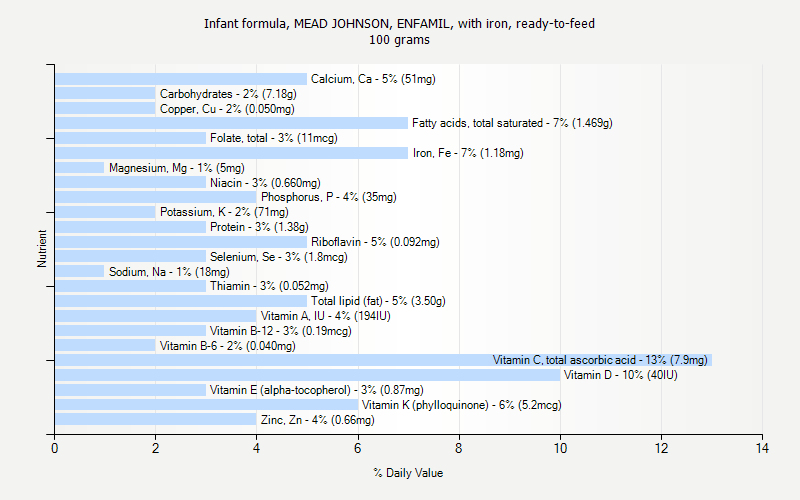Image resolution: width=800 pixels, height=500 pixels.
Task: Click the blue bar for Vitamin E (alpha-tocopherol)
Action: (131, 390)
